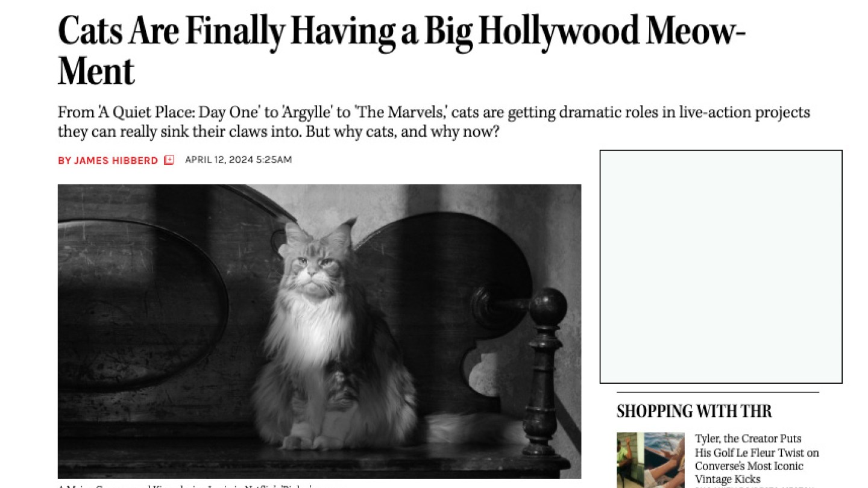The image size is (868, 488).
Task: Expand the author bio plus icon
Action: coord(169,160)
